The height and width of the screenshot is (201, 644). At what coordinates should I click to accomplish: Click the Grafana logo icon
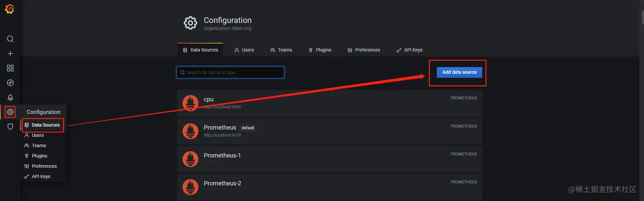point(9,8)
